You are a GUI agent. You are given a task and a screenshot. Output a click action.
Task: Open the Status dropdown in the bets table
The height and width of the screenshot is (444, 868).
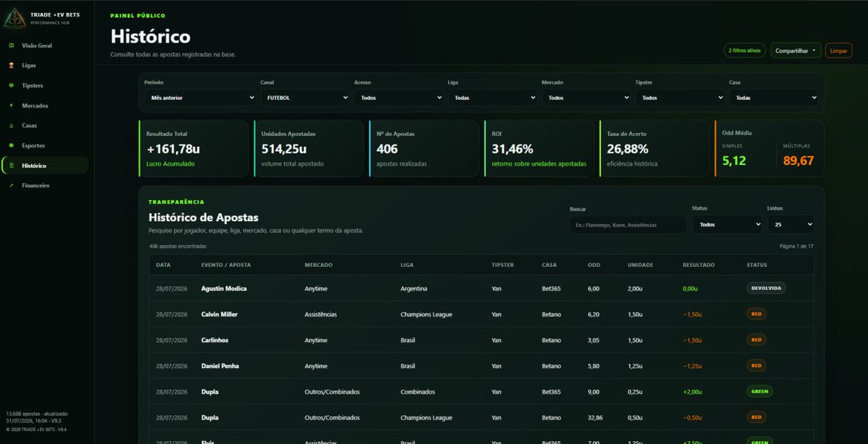point(727,225)
